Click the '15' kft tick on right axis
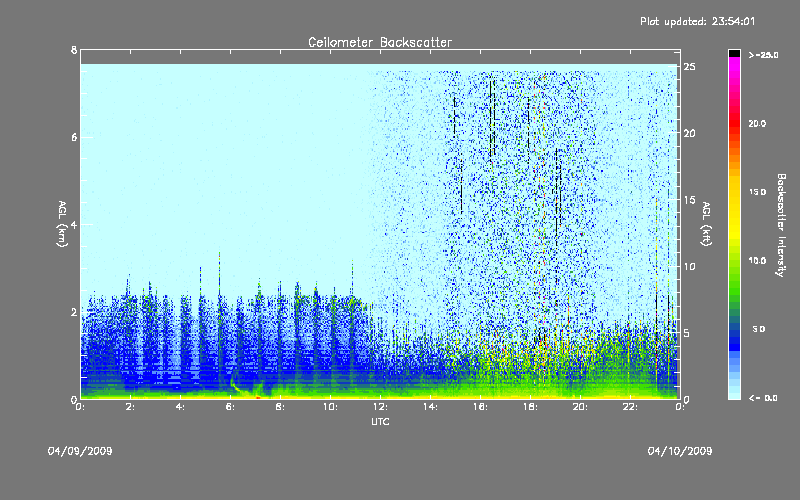800x500 pixels. pyautogui.click(x=689, y=200)
